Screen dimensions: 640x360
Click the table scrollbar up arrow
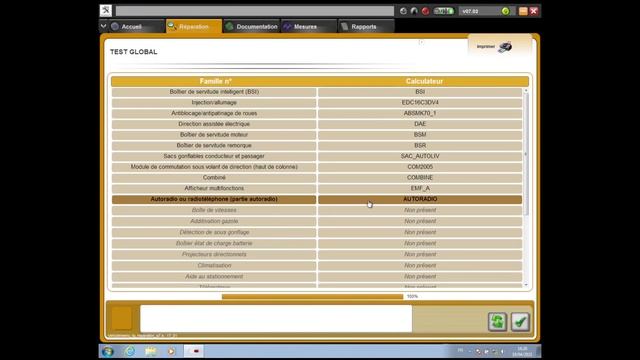click(526, 91)
